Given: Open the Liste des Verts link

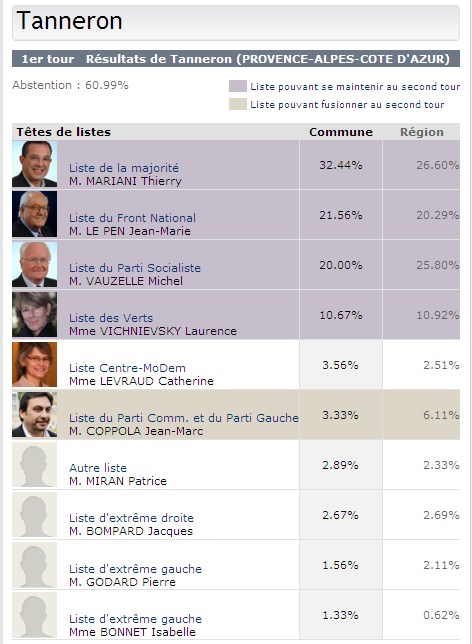Looking at the screenshot, I should pos(111,318).
